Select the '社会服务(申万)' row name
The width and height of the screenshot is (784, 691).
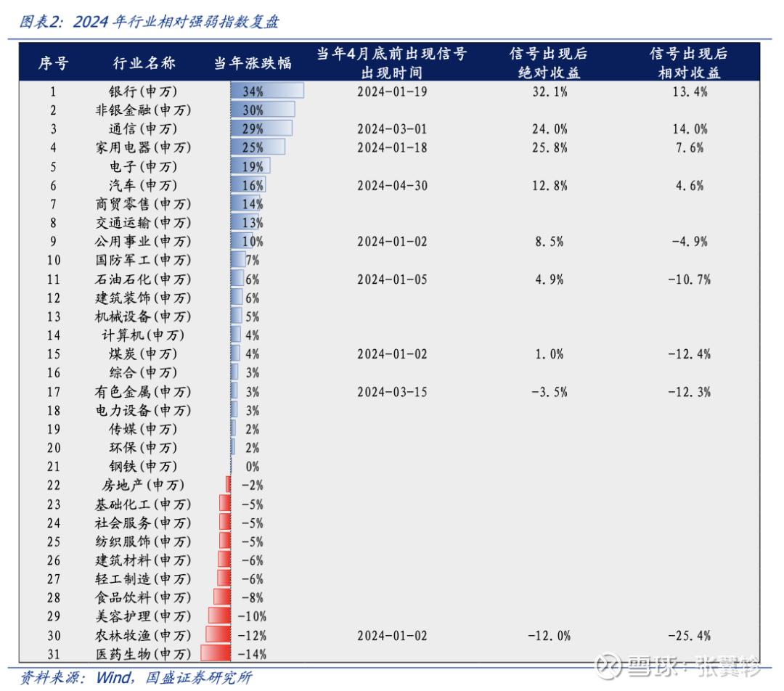point(143,523)
